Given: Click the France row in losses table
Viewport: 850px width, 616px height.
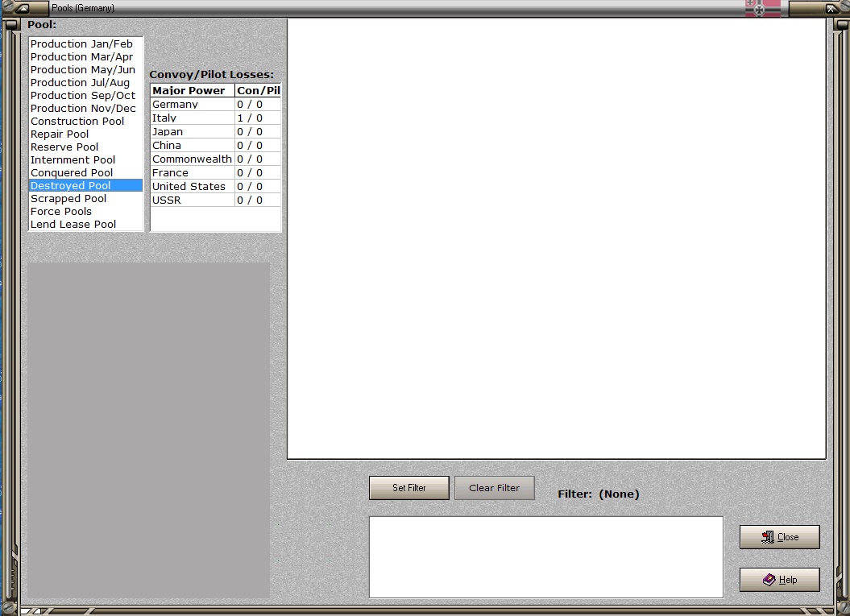Looking at the screenshot, I should point(216,173).
